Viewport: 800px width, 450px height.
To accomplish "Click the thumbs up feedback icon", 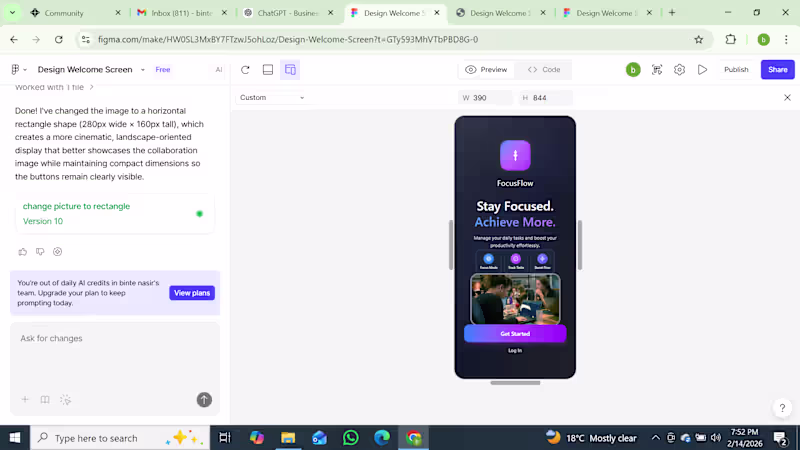I will [22, 252].
